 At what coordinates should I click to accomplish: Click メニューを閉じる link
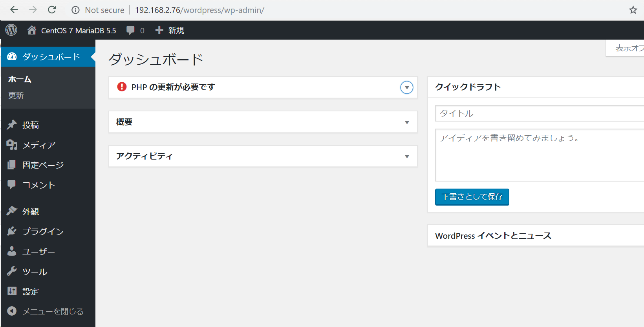53,311
